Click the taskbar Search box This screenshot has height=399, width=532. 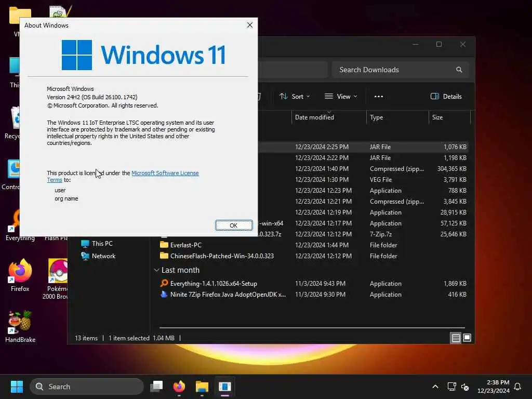point(87,387)
